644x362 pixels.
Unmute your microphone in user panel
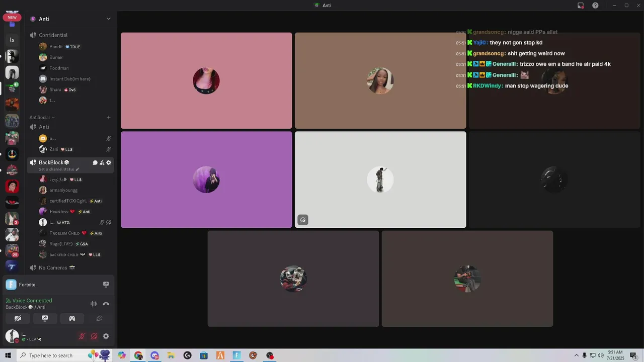[x=82, y=336]
